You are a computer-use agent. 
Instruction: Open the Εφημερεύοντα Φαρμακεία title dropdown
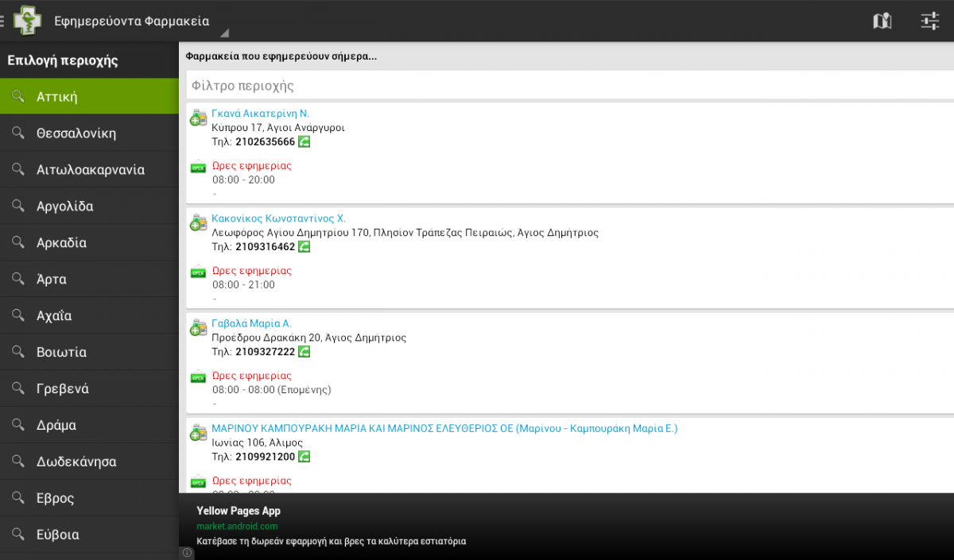[132, 21]
